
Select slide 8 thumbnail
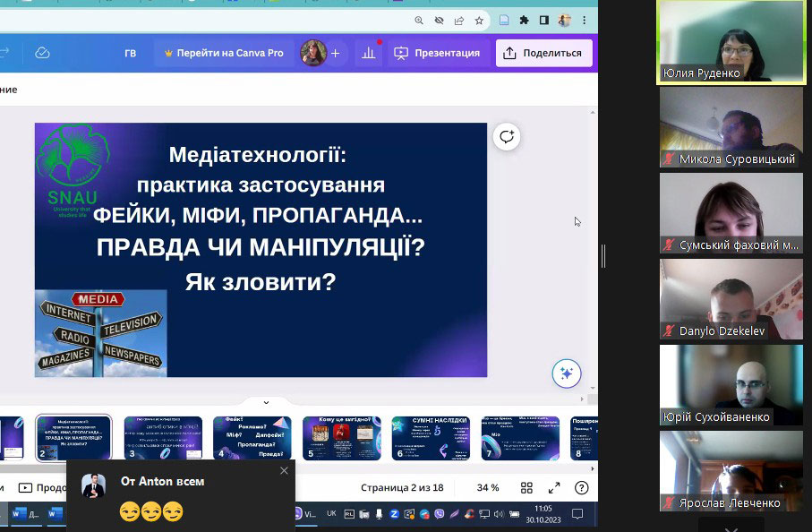point(584,438)
